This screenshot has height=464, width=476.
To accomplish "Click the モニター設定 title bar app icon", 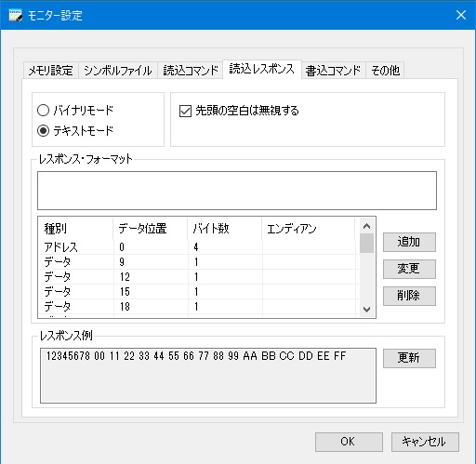I will tap(16, 15).
